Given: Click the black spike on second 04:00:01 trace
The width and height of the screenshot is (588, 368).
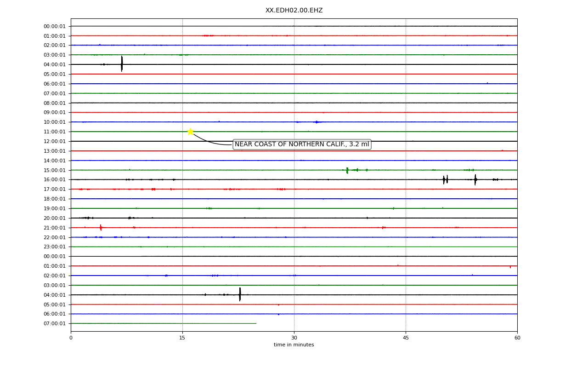Looking at the screenshot, I should 240,294.
